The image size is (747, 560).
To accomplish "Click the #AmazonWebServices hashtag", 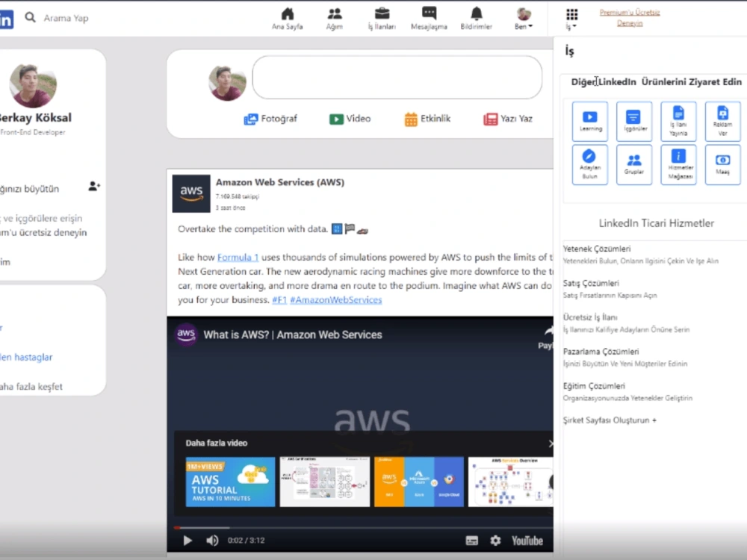I will [x=335, y=299].
